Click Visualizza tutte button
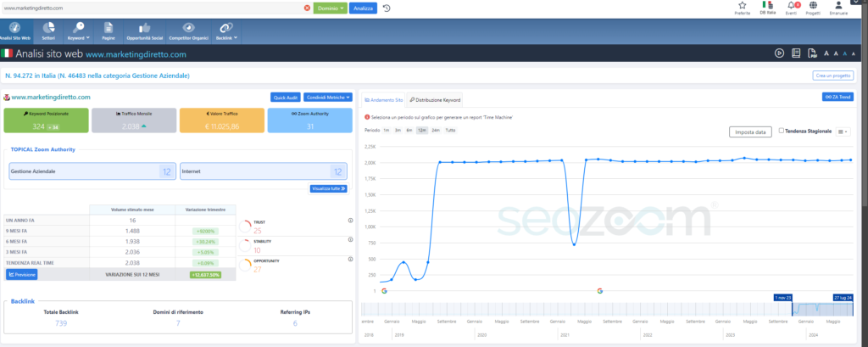 (x=328, y=188)
